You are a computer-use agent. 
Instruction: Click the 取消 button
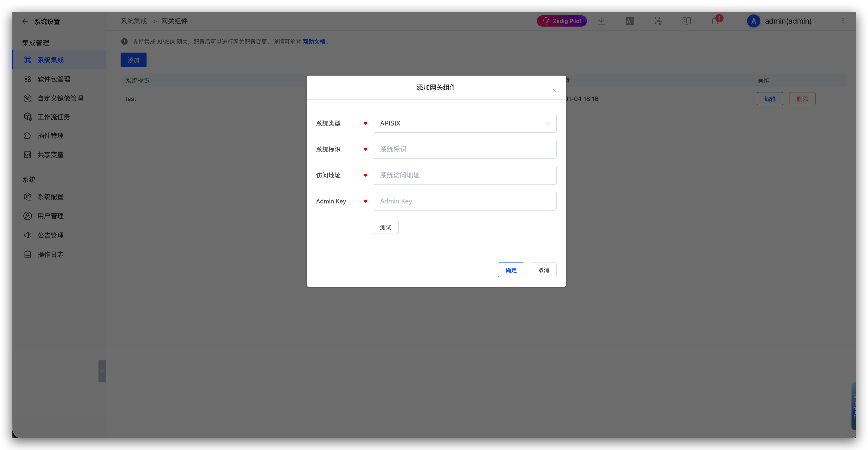click(x=543, y=270)
